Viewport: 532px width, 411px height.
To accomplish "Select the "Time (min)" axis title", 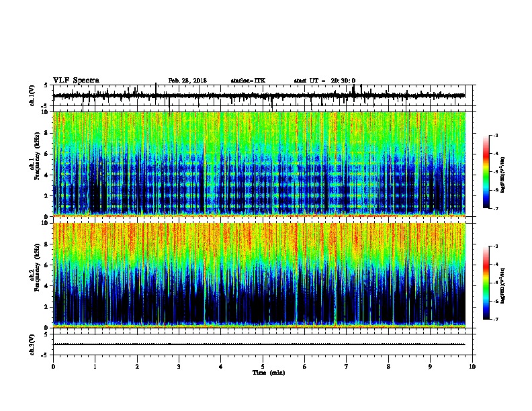I will tap(269, 373).
